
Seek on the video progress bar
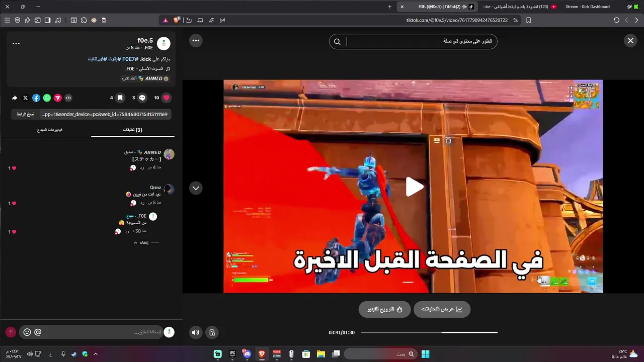click(429, 332)
